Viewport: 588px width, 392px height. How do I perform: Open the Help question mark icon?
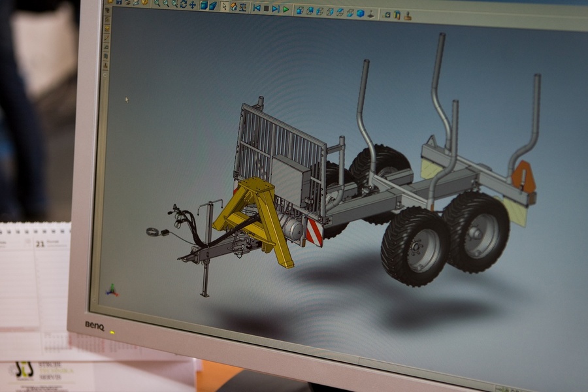(x=145, y=3)
